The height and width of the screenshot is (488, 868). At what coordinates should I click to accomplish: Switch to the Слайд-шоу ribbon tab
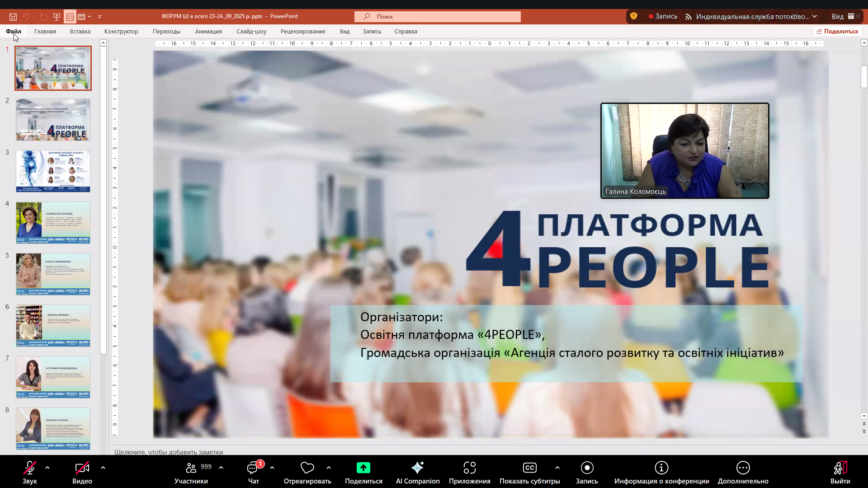250,31
